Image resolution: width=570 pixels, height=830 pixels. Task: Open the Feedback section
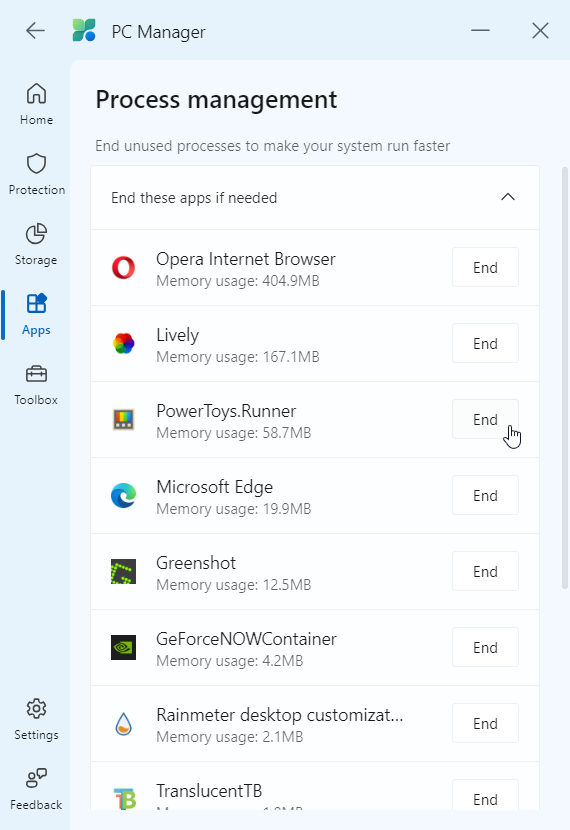[36, 790]
